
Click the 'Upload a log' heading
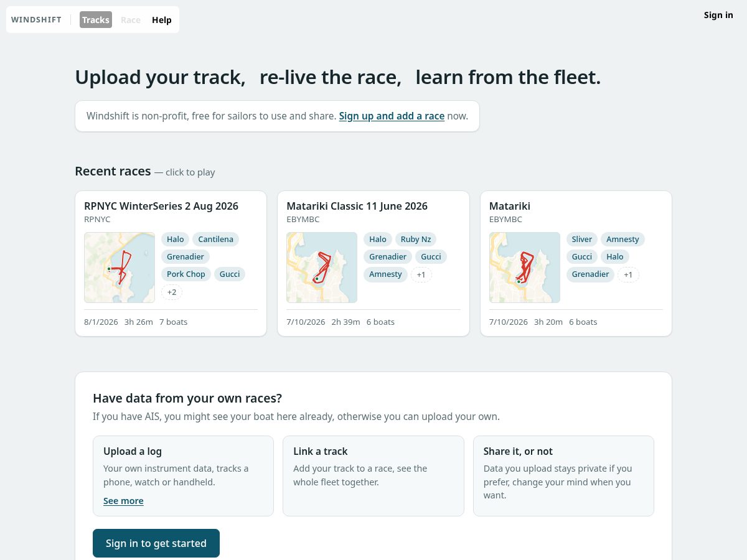coord(133,451)
